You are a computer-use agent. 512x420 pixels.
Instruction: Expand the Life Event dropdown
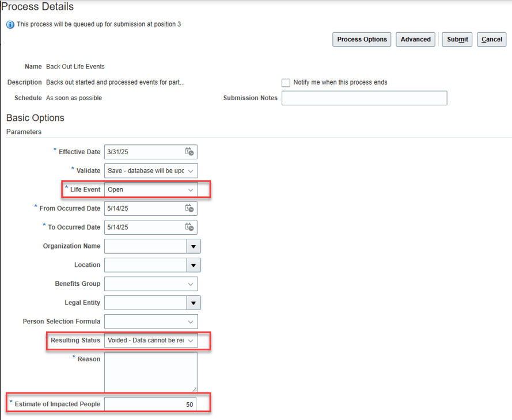tap(151, 189)
